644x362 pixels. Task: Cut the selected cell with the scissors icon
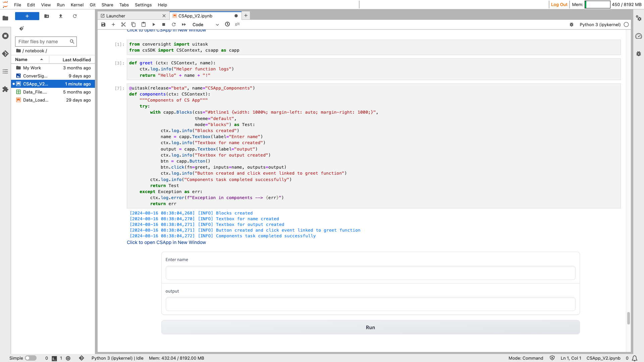[x=123, y=24]
